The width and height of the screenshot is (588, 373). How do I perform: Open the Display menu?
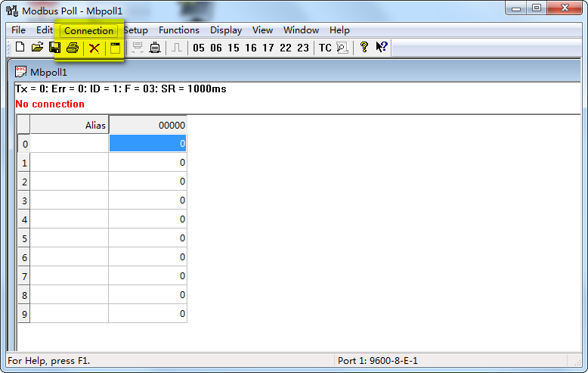[x=226, y=30]
